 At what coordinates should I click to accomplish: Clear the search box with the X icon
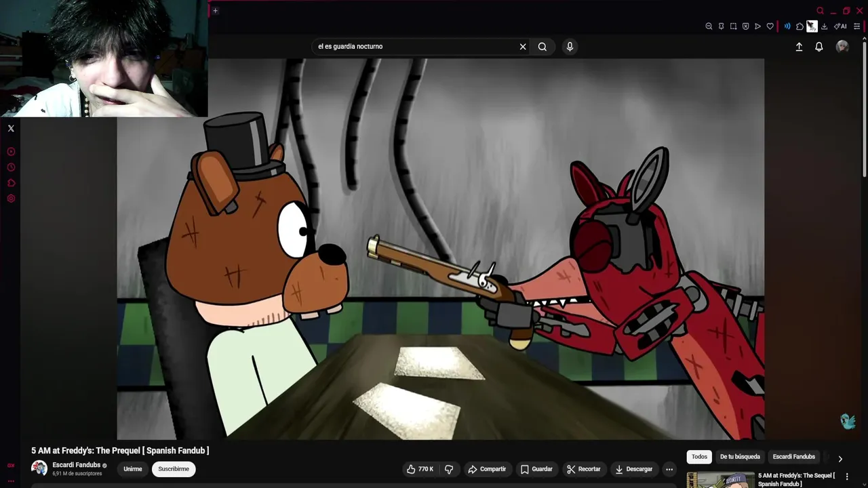coord(523,47)
